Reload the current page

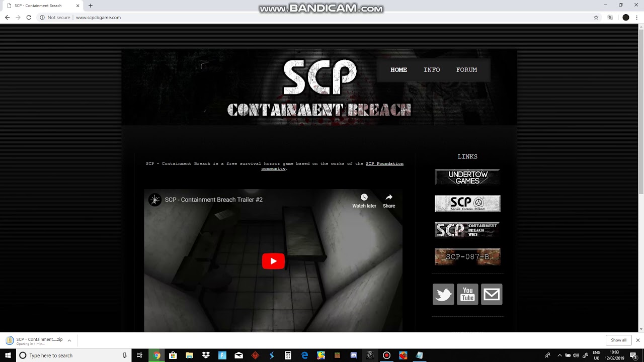[29, 18]
